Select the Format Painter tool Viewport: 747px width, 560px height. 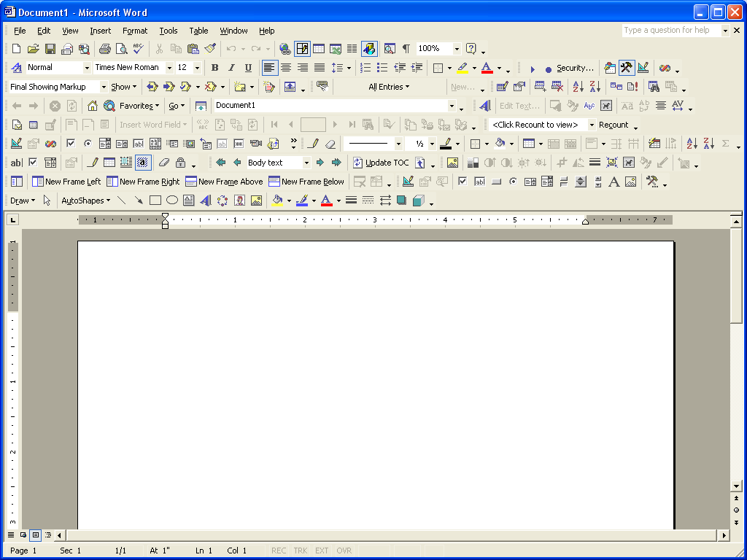coord(210,48)
